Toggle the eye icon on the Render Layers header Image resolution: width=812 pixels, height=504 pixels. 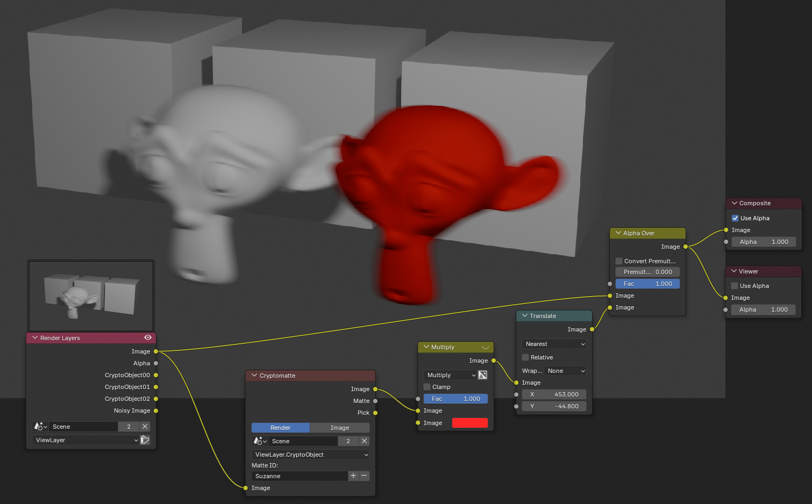(147, 337)
